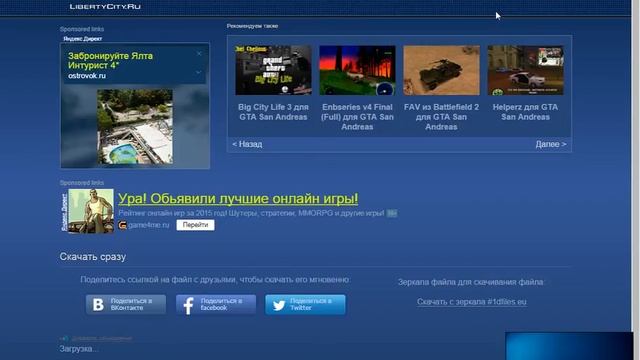Click the ad description text about Рейтинг онлайн игр
Screen dimensions: 640x360
click(251, 213)
